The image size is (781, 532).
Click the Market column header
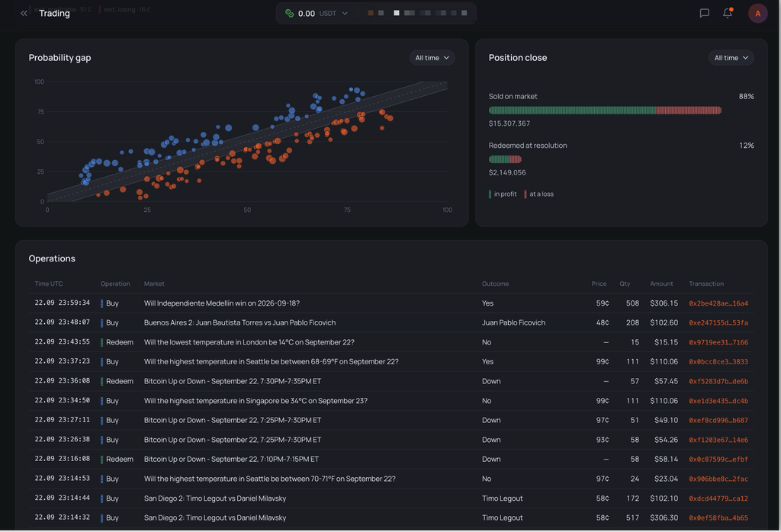click(154, 284)
